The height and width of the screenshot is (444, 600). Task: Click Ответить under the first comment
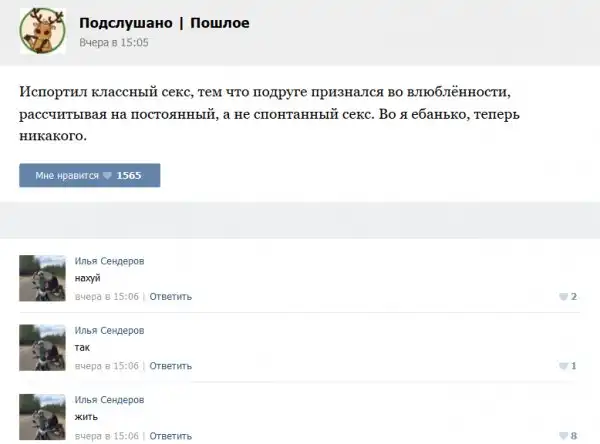pyautogui.click(x=170, y=297)
